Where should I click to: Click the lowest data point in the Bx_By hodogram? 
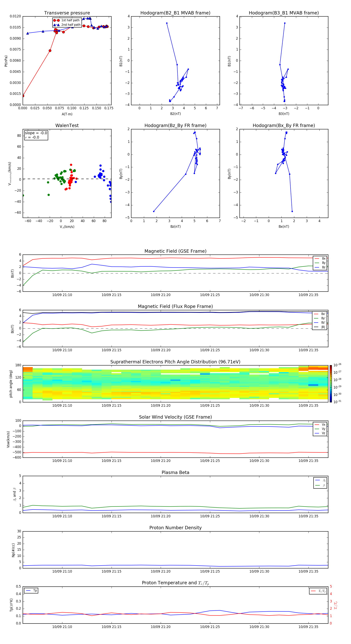292,212
